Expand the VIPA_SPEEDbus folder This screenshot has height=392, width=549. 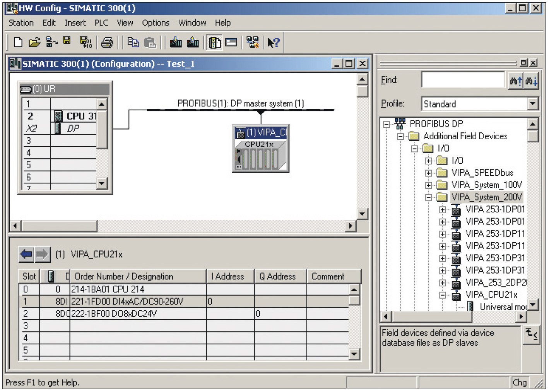point(428,173)
